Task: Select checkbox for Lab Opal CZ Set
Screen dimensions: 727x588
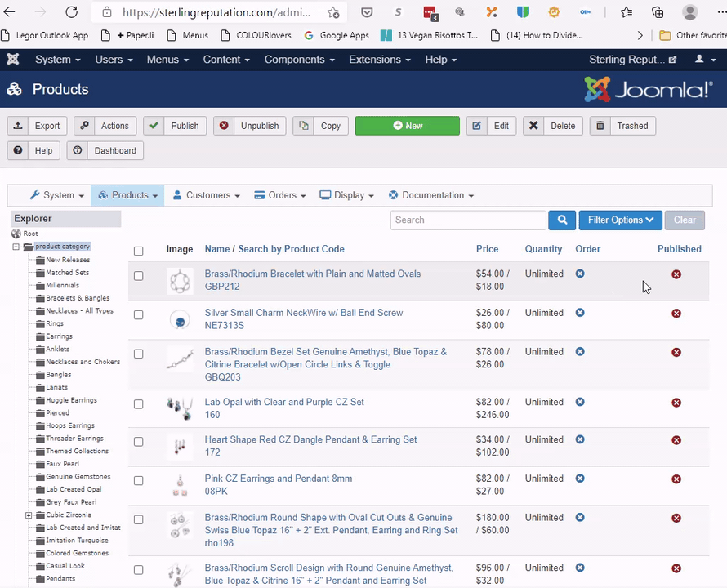Action: [138, 404]
